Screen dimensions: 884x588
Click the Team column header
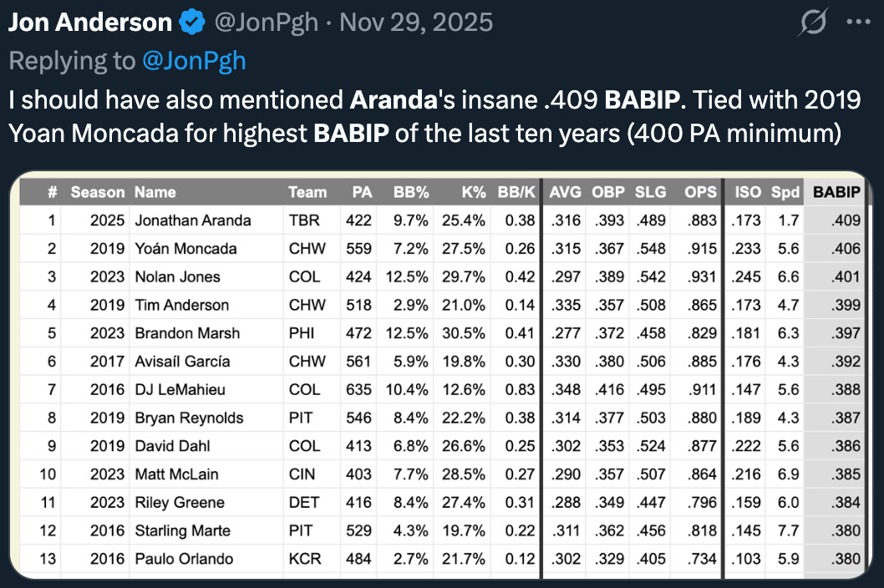(307, 192)
